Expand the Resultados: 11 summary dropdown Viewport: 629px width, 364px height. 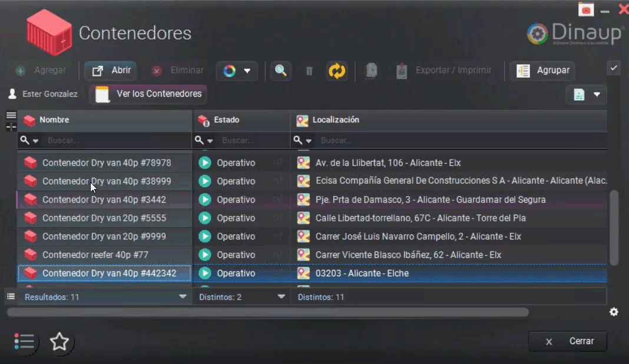183,297
